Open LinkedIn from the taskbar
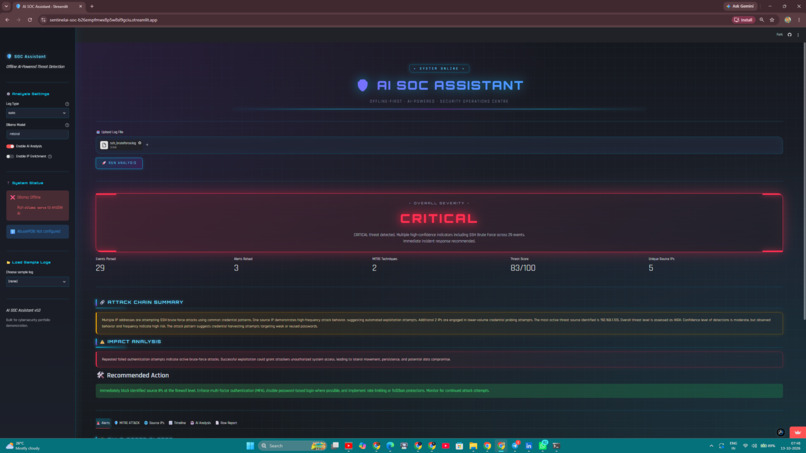806x453 pixels. pyautogui.click(x=528, y=446)
